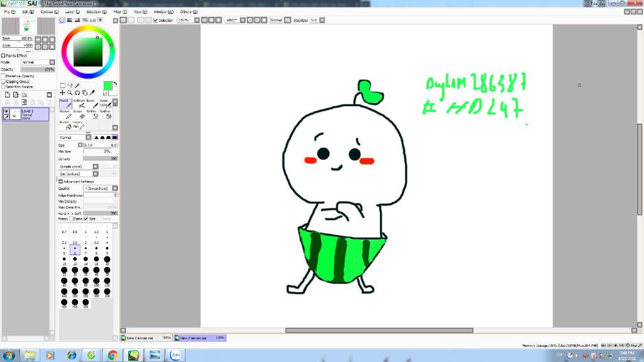Viewport: 644px width, 362px height.
Task: Collapse Advanced Settings section
Action: click(x=61, y=182)
